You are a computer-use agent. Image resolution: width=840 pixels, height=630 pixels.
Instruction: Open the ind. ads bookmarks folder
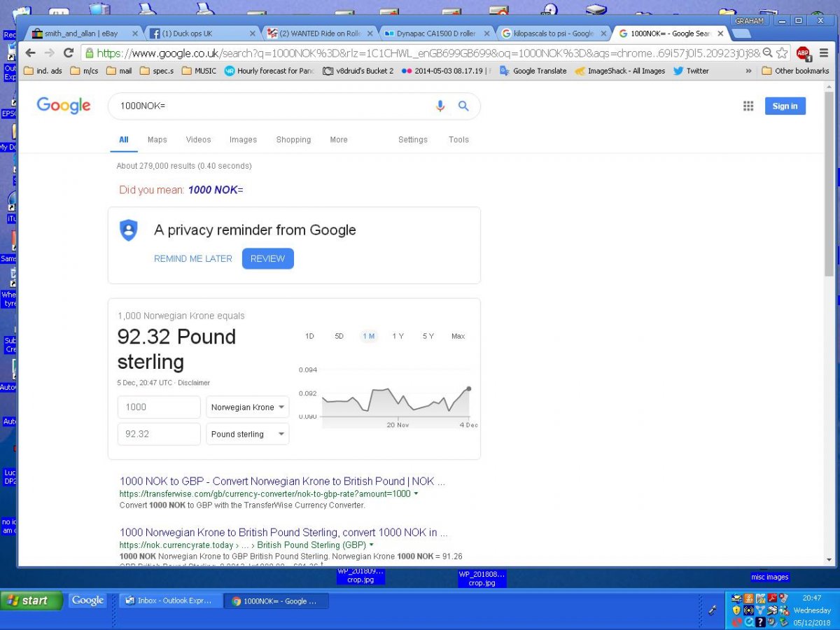pos(43,71)
